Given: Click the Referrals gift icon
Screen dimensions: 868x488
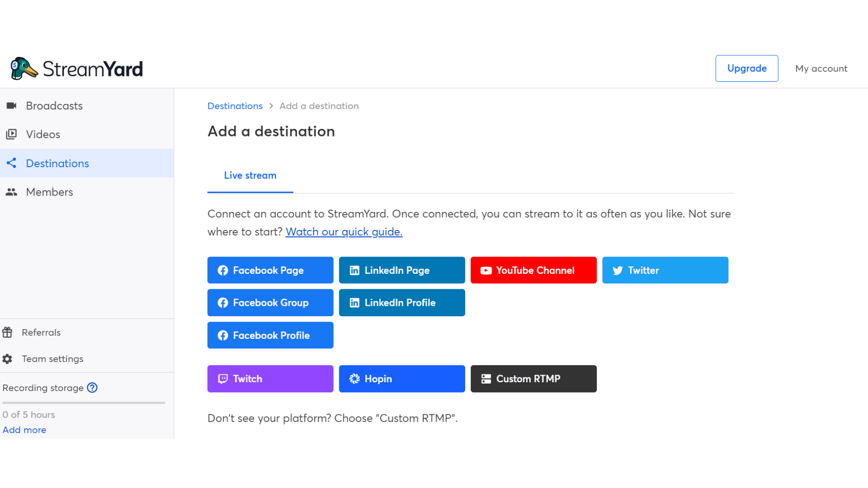Looking at the screenshot, I should (7, 333).
